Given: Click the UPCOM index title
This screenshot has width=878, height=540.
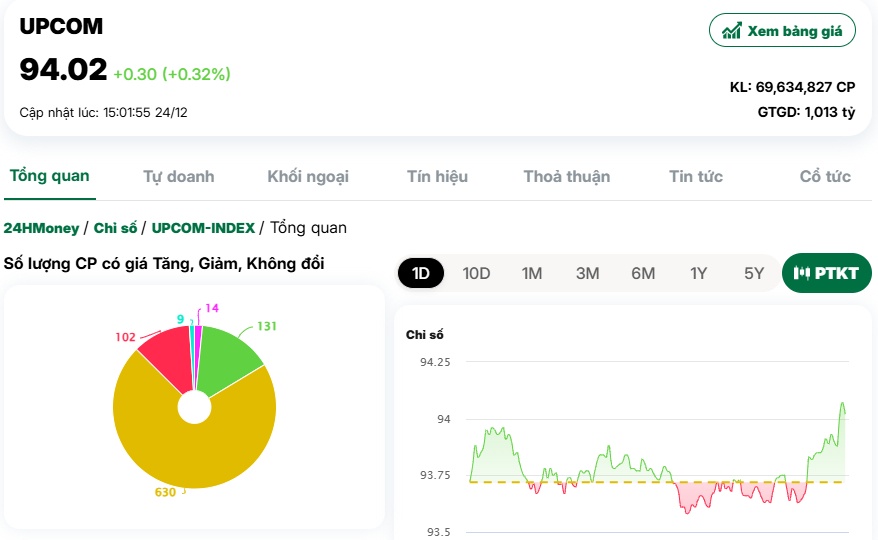Looking at the screenshot, I should click(x=61, y=26).
